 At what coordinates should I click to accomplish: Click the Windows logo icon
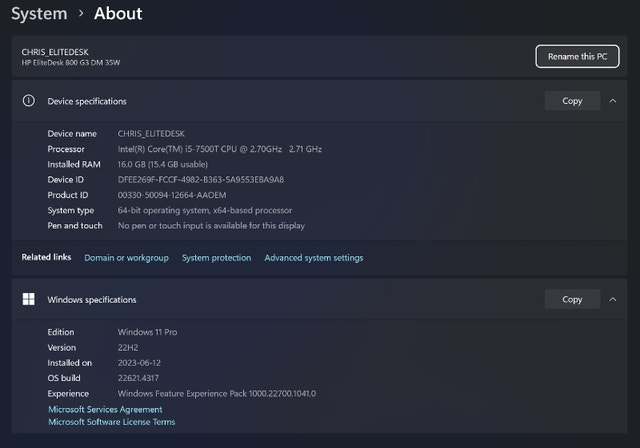pos(29,299)
